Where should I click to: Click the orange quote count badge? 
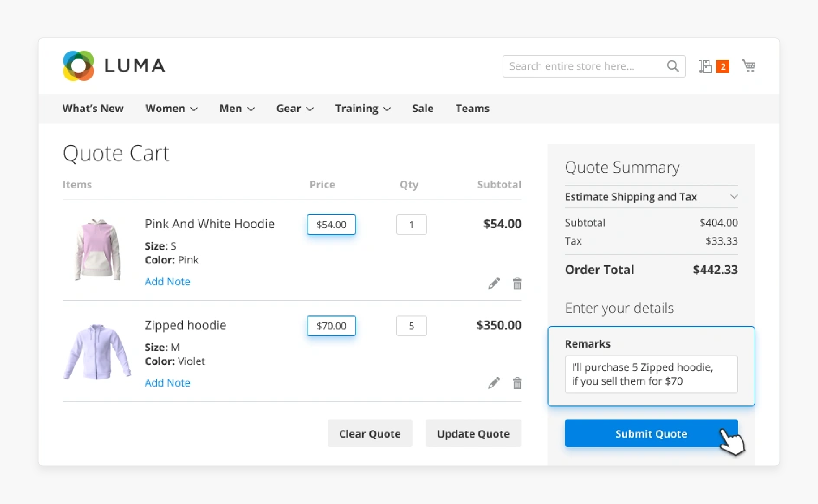[723, 67]
